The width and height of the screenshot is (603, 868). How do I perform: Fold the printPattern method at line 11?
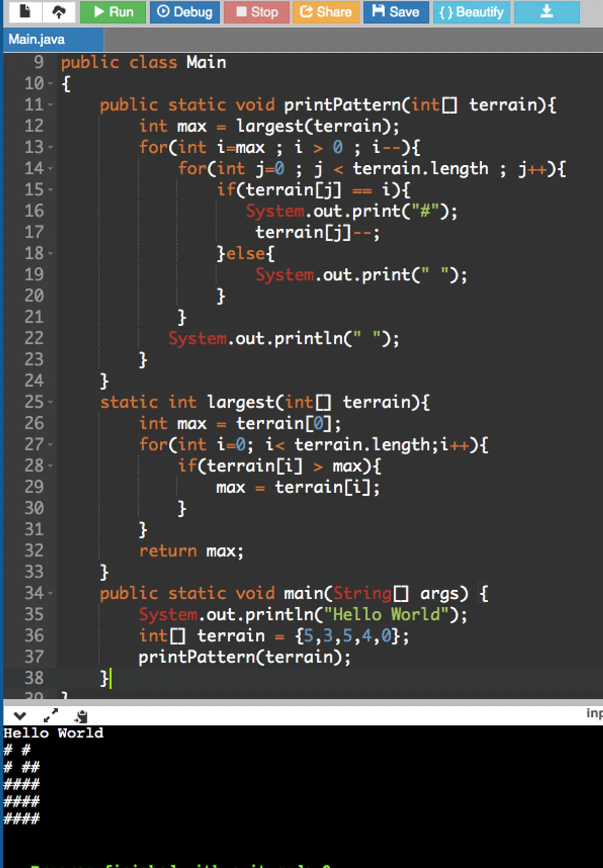50,105
